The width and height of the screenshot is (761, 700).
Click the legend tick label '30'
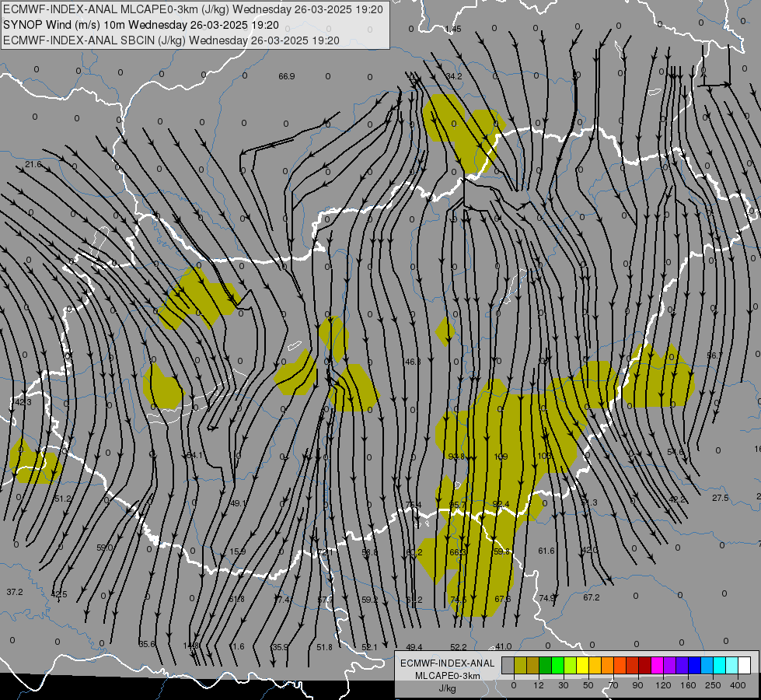(563, 685)
